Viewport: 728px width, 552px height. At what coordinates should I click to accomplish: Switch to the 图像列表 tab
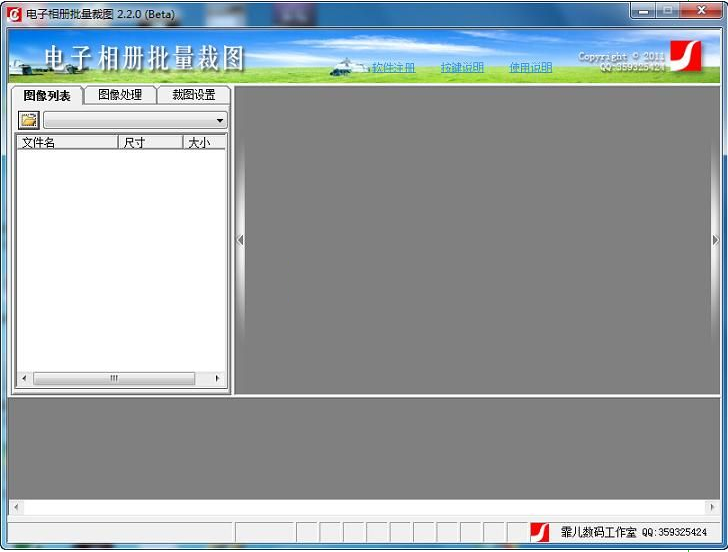click(x=47, y=96)
